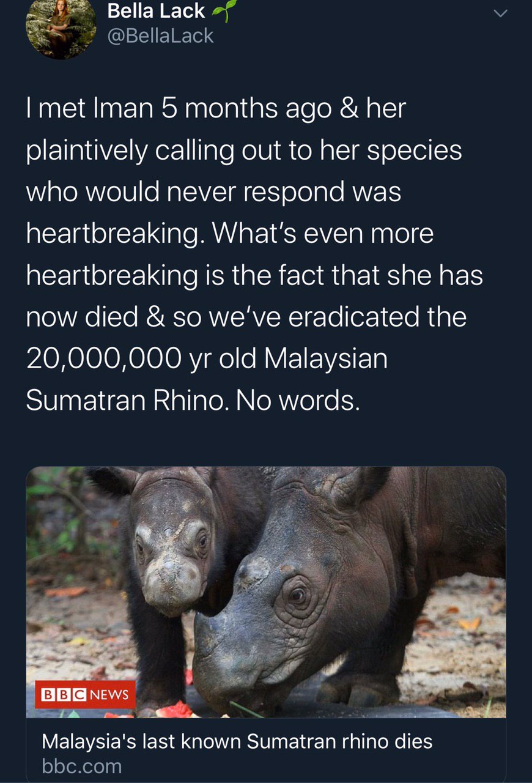The image size is (532, 783).
Task: Click the adult rhino's eye in the photo
Action: [x=298, y=593]
